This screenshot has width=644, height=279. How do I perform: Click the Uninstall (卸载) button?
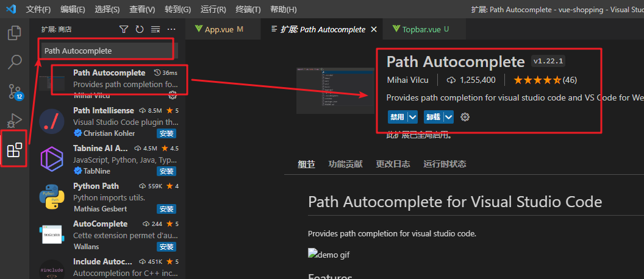(x=434, y=117)
